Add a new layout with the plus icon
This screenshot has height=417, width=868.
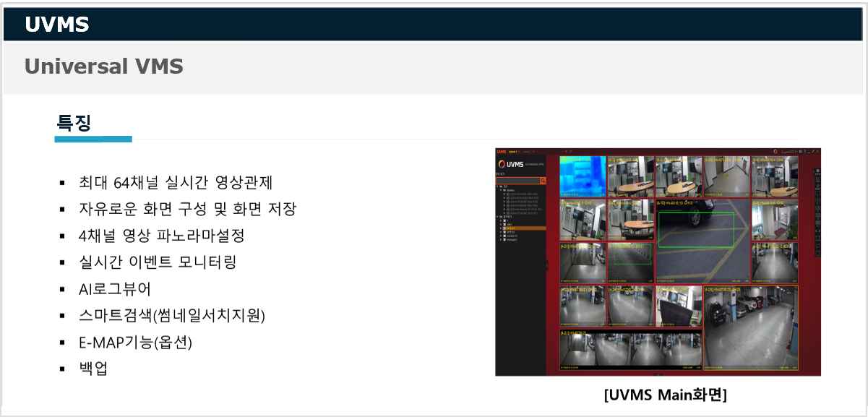[x=566, y=152]
